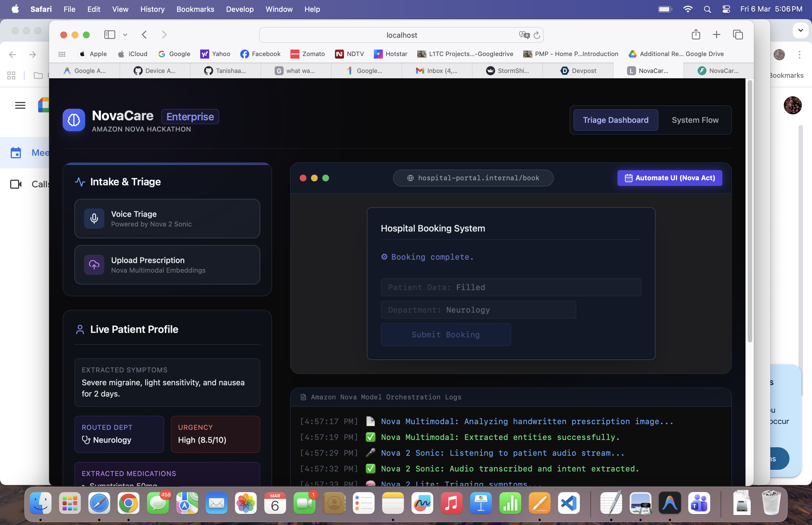Open the bookmarks bar apps grid icon
Screen dimensions: 812x525
[x=62, y=54]
